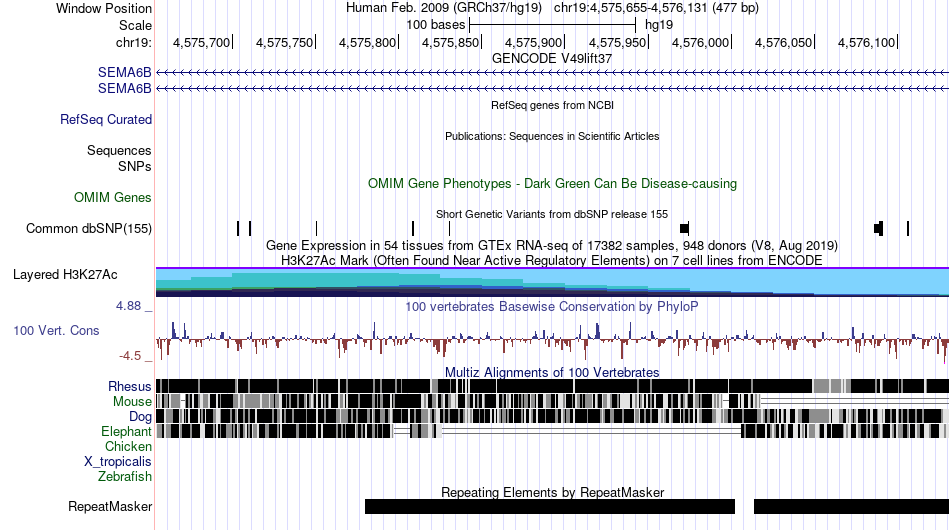Click the Mouse alignment label
Image resolution: width=950 pixels, height=530 pixels.
point(131,402)
